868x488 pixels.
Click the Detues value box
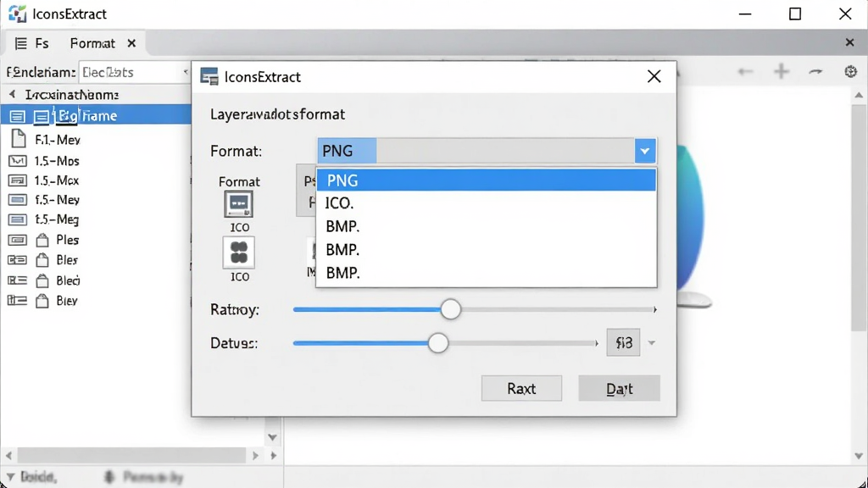point(623,343)
